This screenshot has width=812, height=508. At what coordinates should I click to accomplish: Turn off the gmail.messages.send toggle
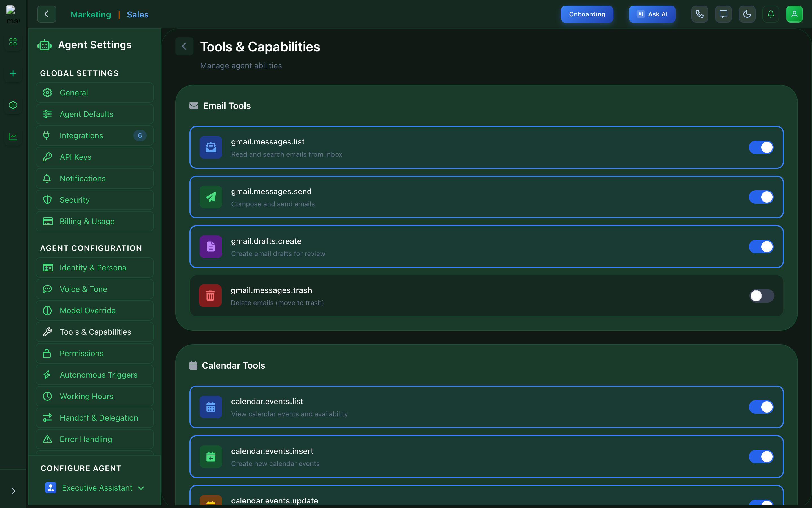761,197
